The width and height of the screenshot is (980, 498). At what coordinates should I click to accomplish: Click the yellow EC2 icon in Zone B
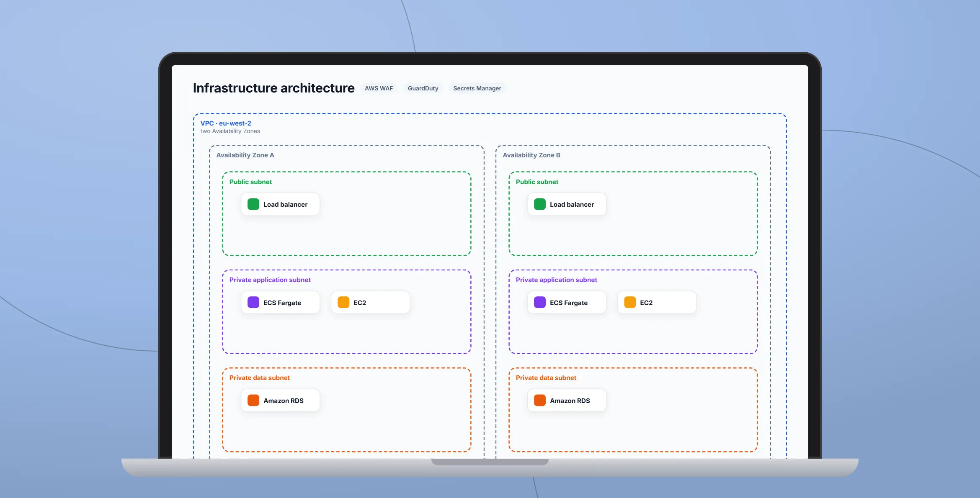pyautogui.click(x=630, y=302)
